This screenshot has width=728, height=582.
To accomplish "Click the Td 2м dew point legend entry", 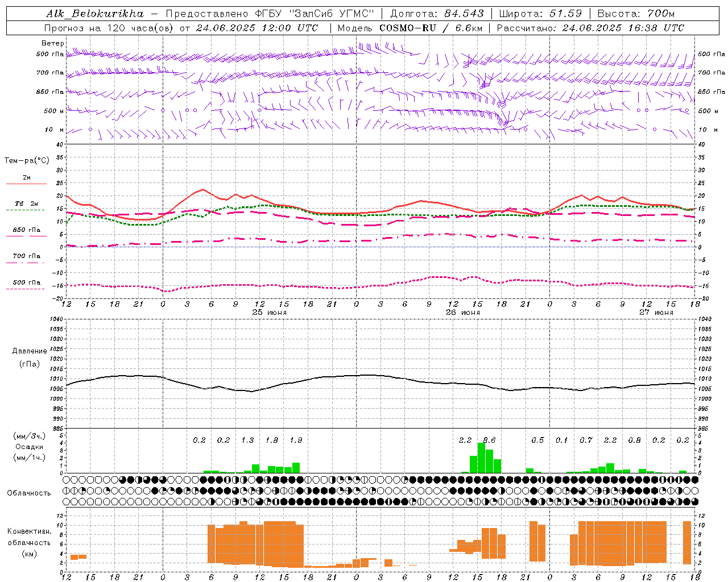I will coord(27,203).
